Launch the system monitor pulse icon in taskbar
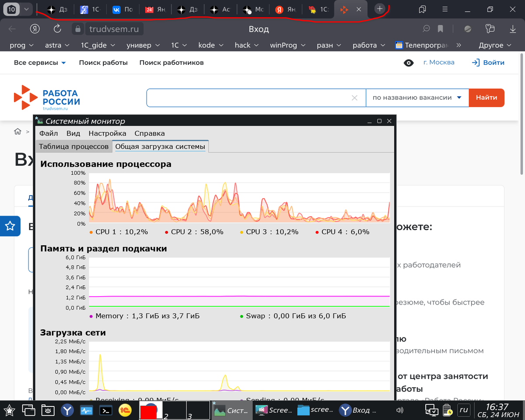The image size is (525, 420). pyautogui.click(x=86, y=410)
